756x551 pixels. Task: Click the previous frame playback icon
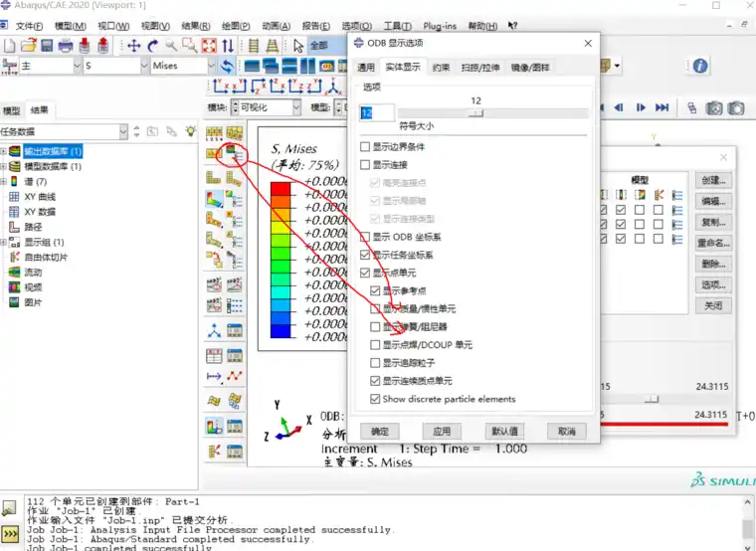[619, 107]
